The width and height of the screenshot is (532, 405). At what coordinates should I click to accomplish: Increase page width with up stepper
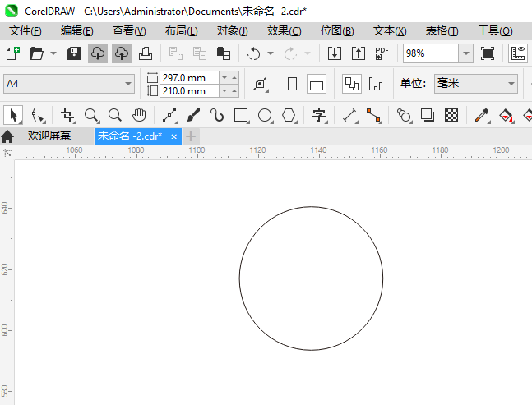tap(234, 77)
